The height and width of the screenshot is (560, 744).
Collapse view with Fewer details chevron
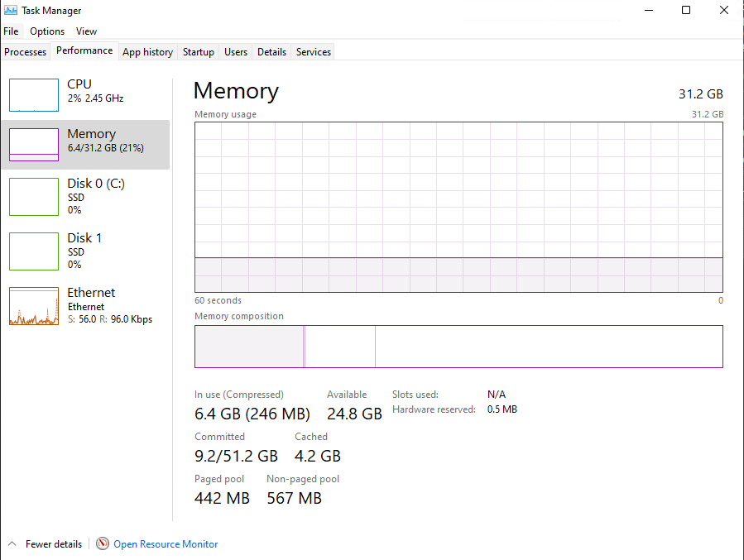pyautogui.click(x=12, y=544)
